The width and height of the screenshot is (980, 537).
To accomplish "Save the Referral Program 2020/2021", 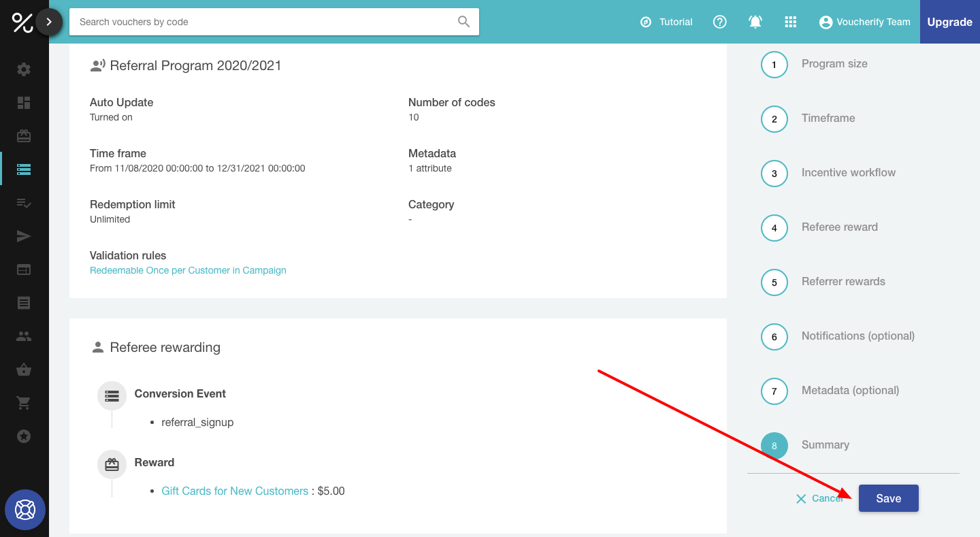I will click(888, 498).
